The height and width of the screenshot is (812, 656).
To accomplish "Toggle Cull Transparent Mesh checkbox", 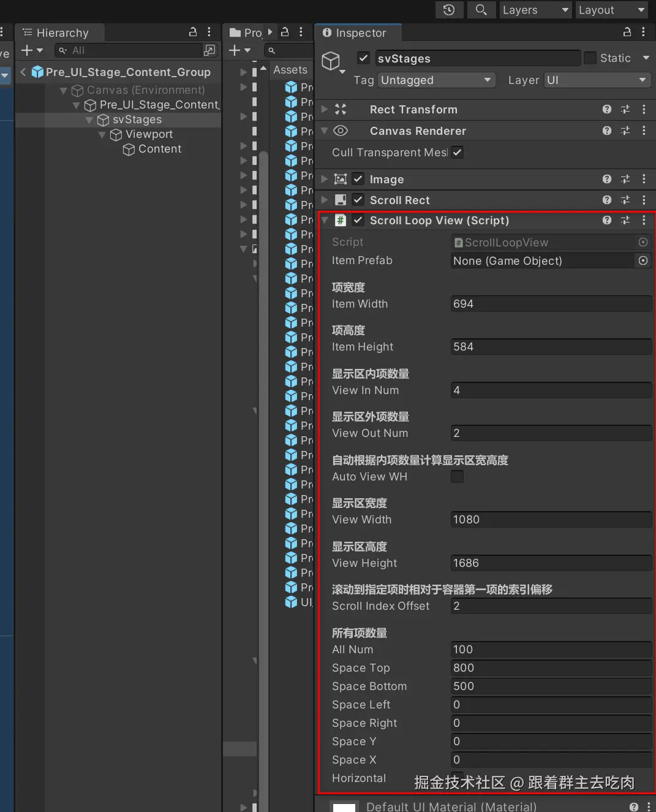I will pyautogui.click(x=458, y=153).
